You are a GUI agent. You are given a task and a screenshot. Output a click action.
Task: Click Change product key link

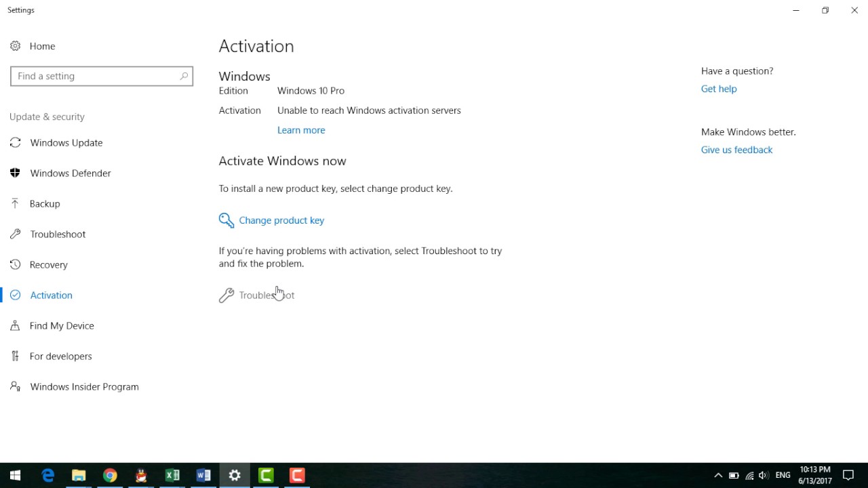click(x=281, y=220)
